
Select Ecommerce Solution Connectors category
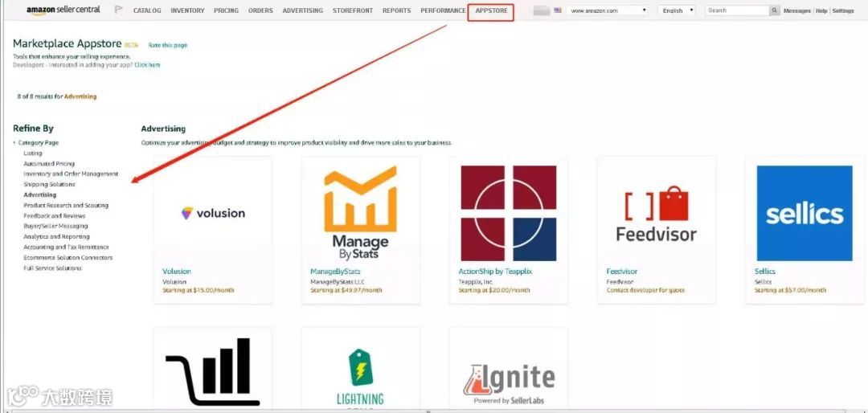coord(68,257)
